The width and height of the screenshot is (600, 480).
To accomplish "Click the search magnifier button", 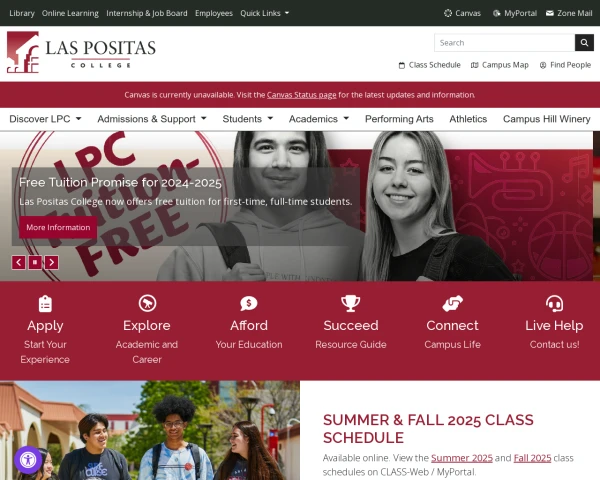I will click(584, 42).
